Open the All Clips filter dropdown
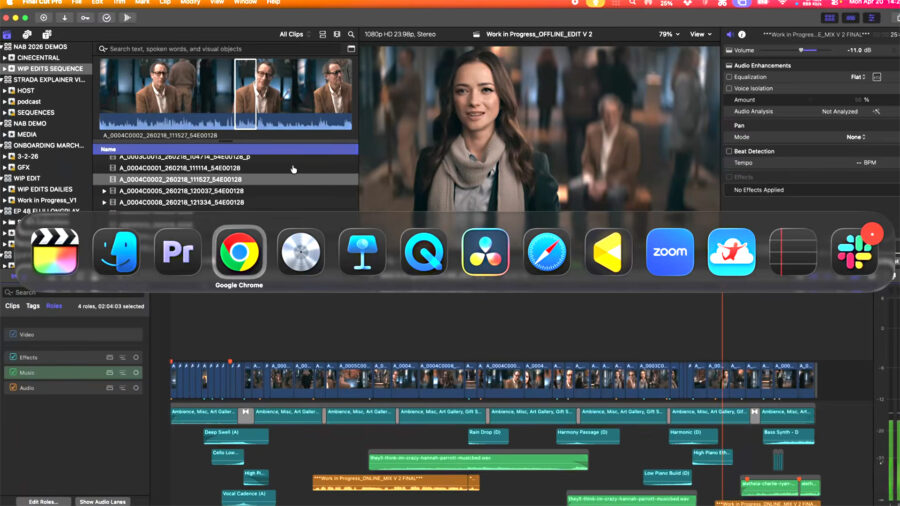 tap(294, 34)
